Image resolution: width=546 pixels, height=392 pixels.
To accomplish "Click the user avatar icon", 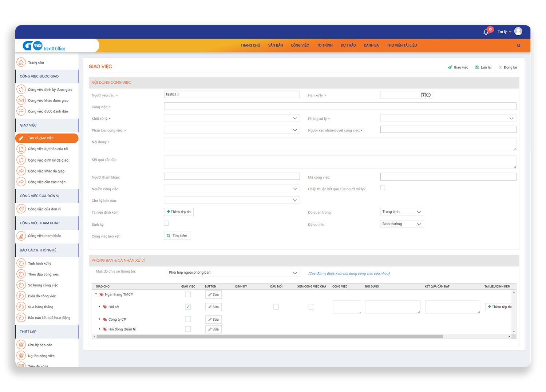I will [x=518, y=31].
